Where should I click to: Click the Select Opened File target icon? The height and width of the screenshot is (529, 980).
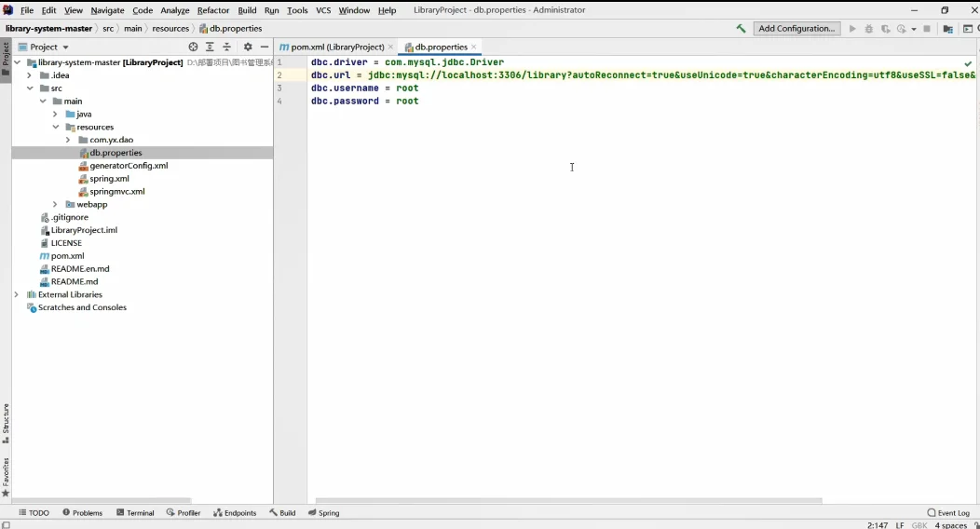tap(193, 47)
